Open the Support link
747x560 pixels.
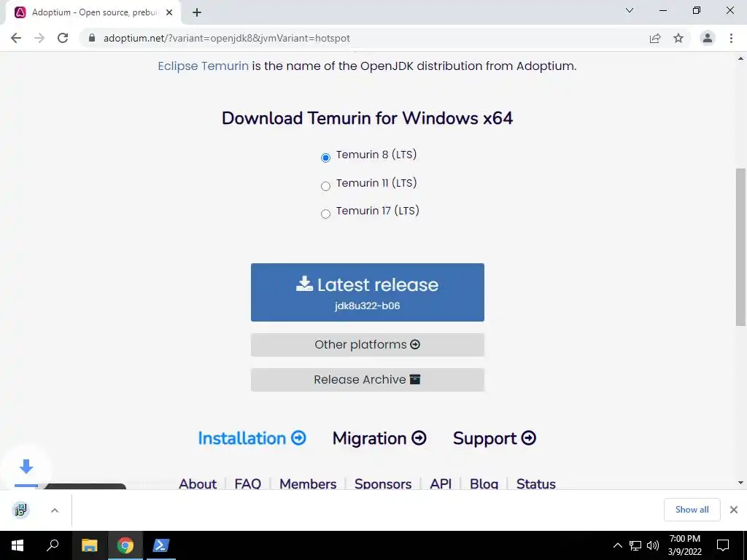(x=495, y=438)
